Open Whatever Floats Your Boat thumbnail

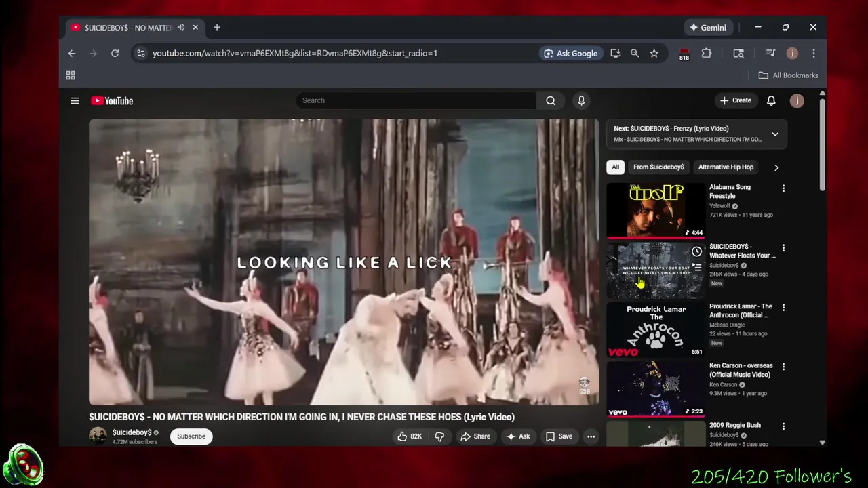pos(656,270)
